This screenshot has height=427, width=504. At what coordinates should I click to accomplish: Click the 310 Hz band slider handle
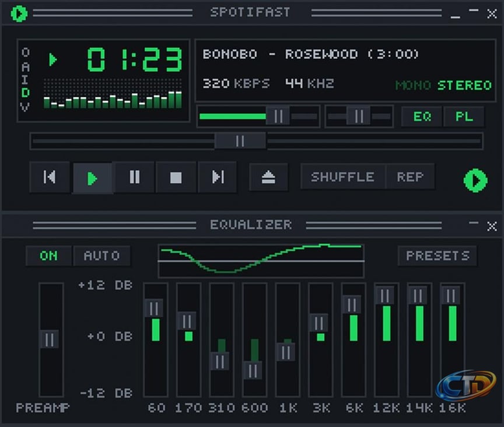[x=220, y=362]
